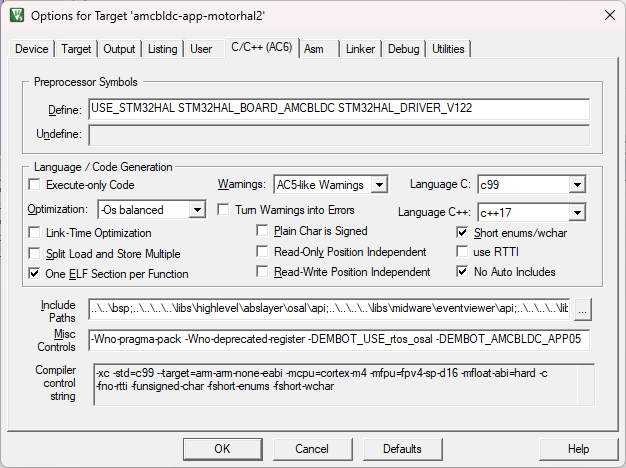Screen dimensions: 626x468
Task: Open the Language C dropdown
Action: pos(577,185)
